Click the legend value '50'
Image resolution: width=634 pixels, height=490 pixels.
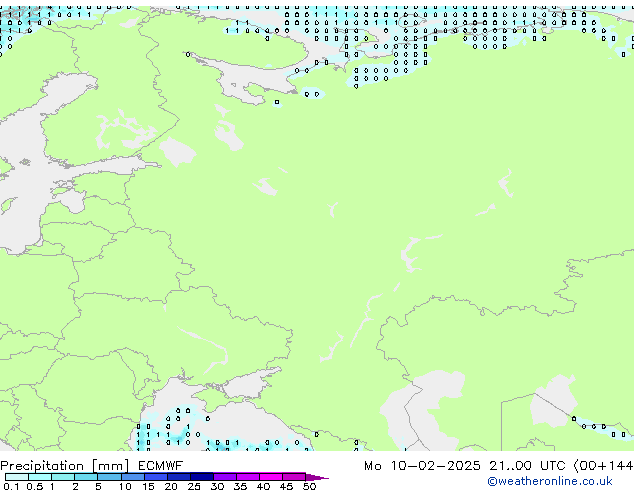point(309,486)
